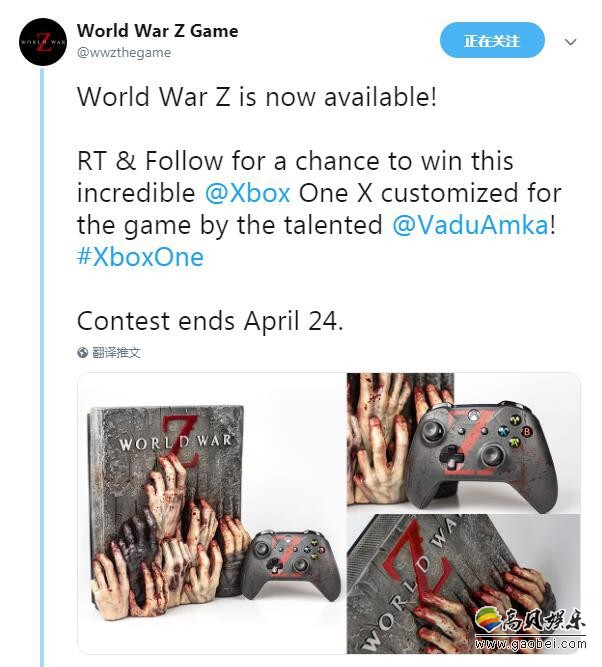Click the red Z on the console cover
Viewport: 602px width, 667px height.
click(x=182, y=442)
